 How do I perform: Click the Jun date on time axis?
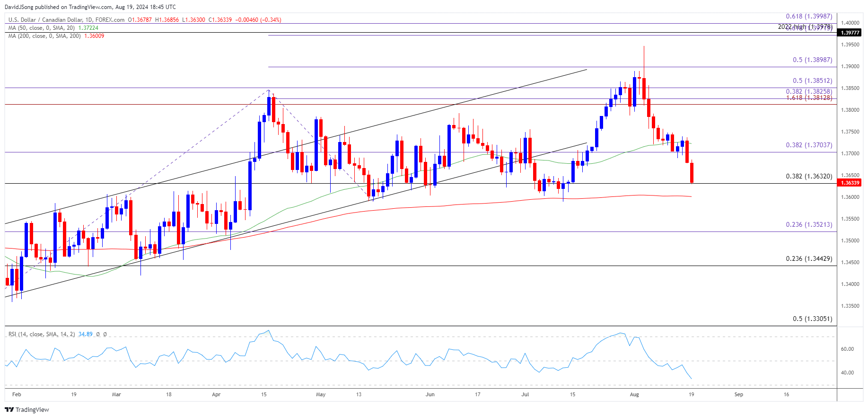430,394
